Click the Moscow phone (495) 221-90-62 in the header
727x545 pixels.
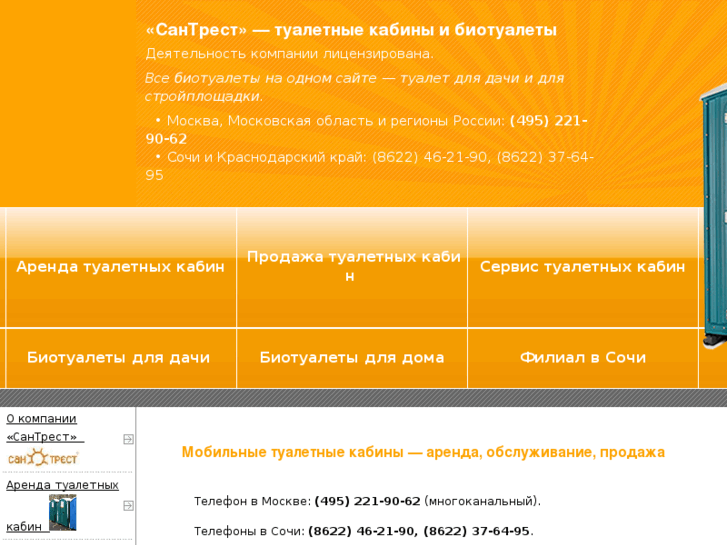[x=366, y=130]
